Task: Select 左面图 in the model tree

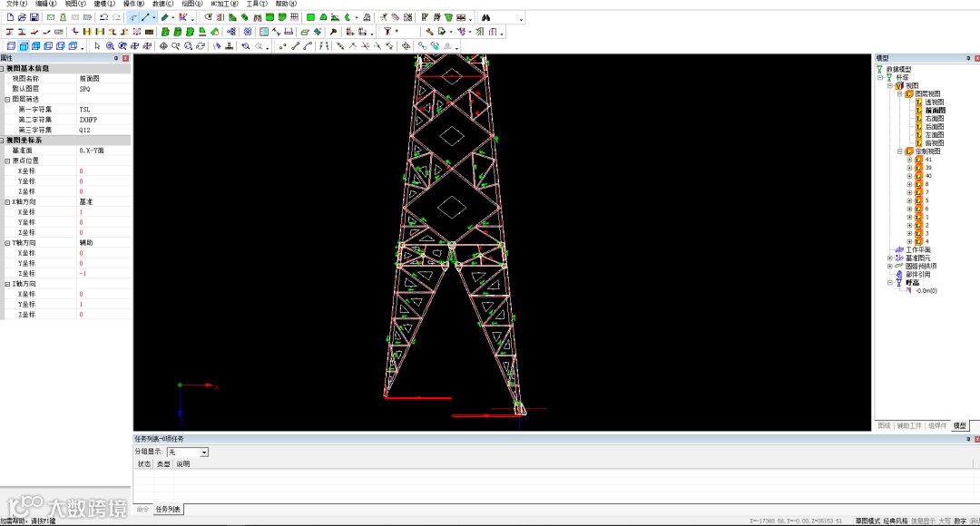Action: [x=935, y=134]
